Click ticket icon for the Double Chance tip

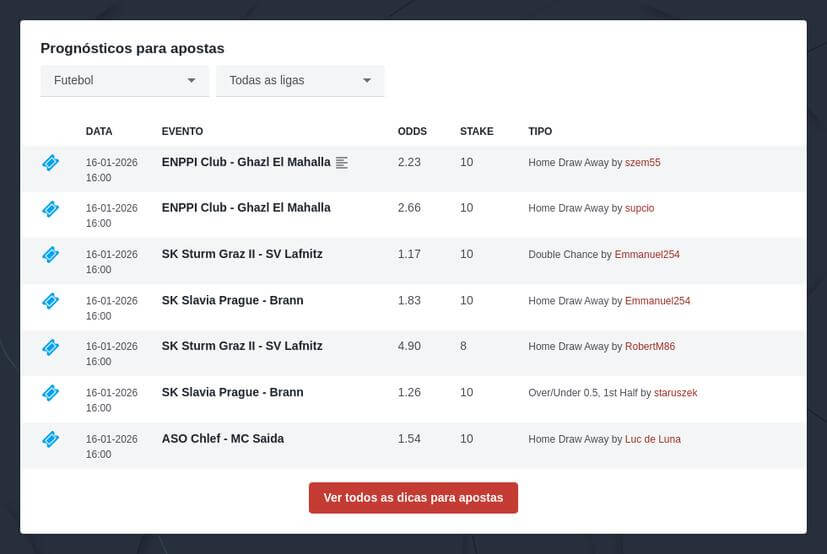[x=51, y=255]
